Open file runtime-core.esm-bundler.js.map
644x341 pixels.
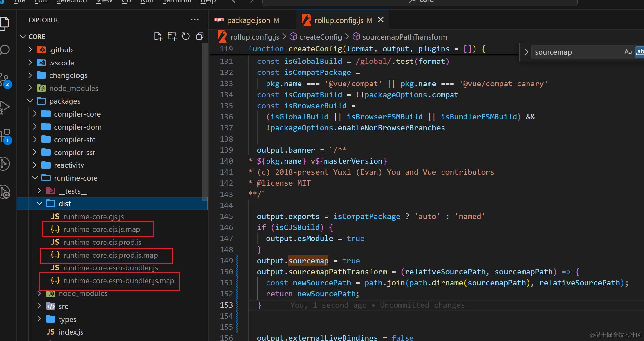click(118, 280)
